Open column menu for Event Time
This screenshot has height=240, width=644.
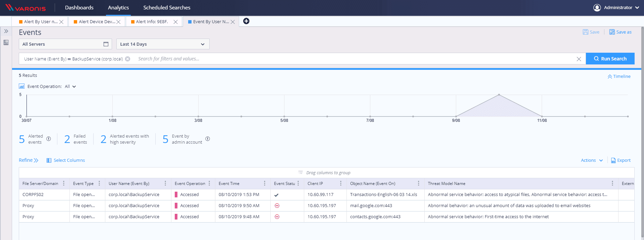[x=264, y=183]
